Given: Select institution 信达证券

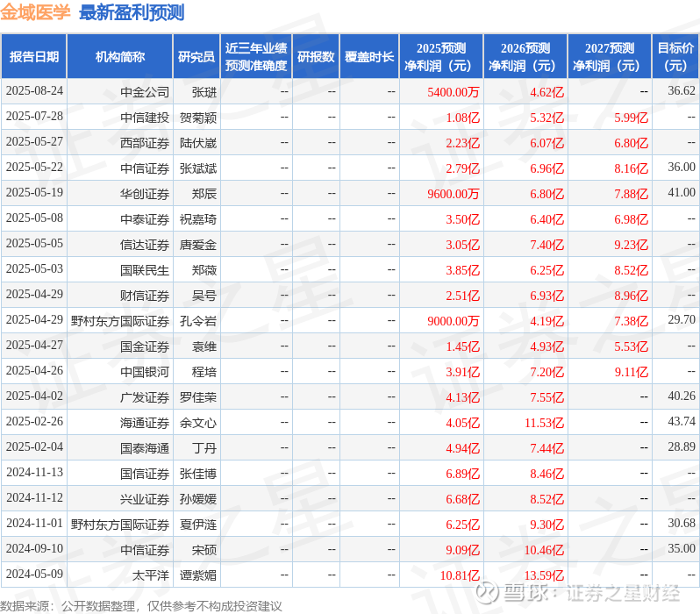Looking at the screenshot, I should tap(145, 245).
